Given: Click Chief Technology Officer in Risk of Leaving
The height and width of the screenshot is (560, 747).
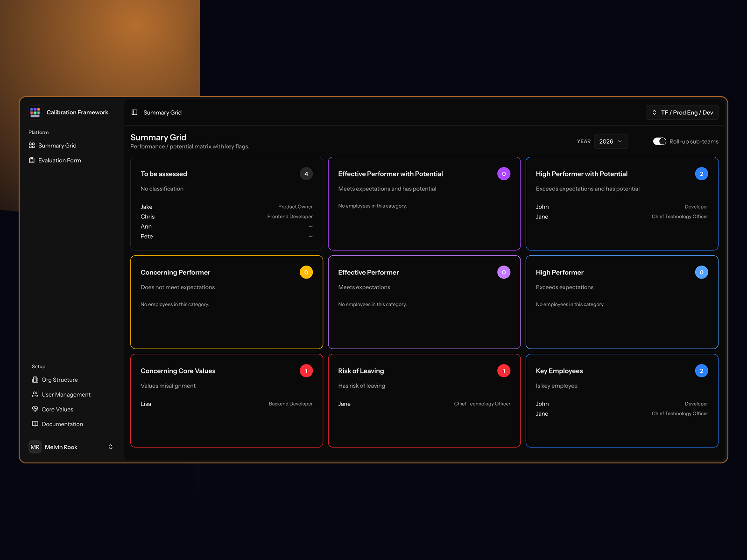Looking at the screenshot, I should (482, 404).
